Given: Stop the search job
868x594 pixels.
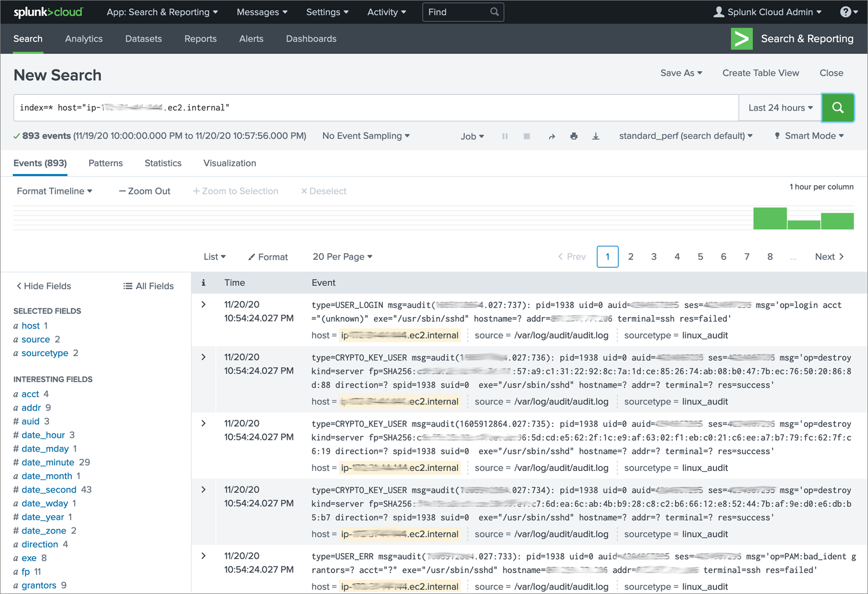Looking at the screenshot, I should tap(527, 136).
